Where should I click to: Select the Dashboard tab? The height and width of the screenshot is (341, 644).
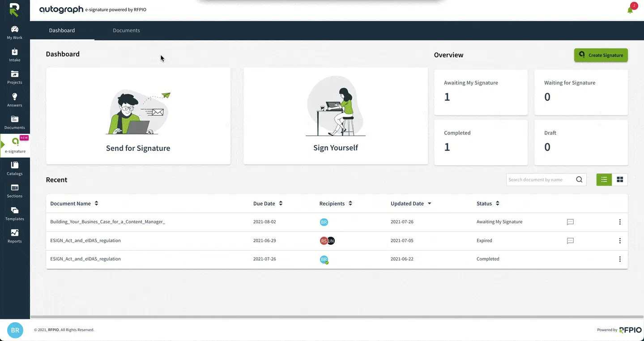click(x=62, y=30)
